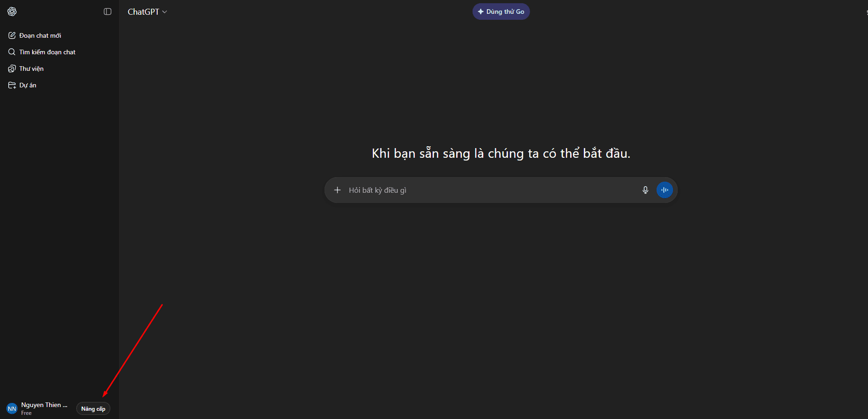The height and width of the screenshot is (419, 868).
Task: Open chat search using the magnifier icon
Action: click(x=12, y=52)
